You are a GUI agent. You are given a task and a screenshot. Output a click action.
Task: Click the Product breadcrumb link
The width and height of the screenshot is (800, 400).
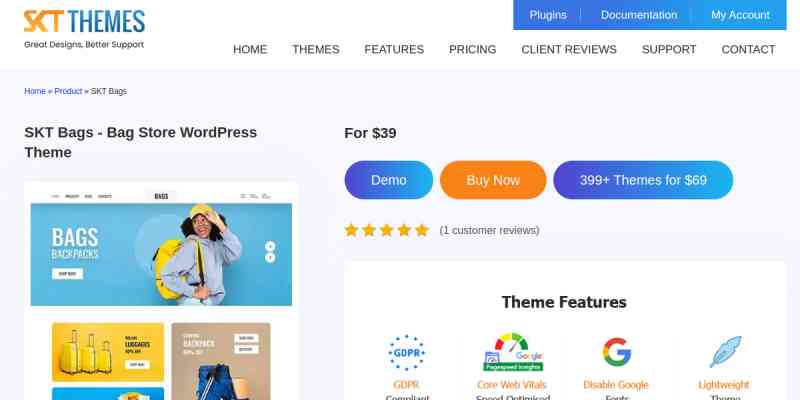(x=68, y=91)
